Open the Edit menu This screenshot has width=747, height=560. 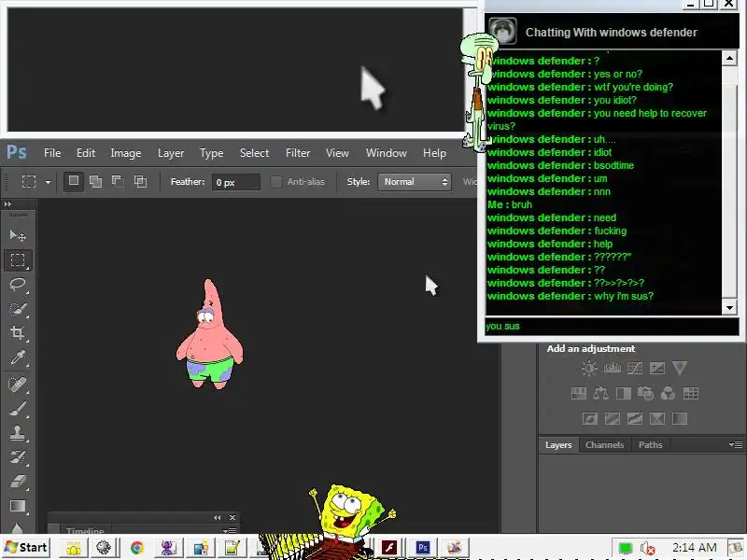pyautogui.click(x=86, y=153)
